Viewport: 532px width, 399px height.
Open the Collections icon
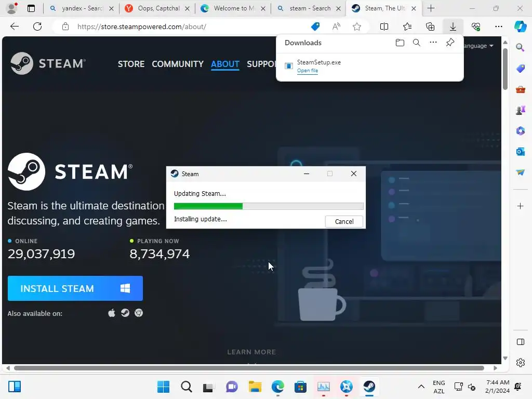pyautogui.click(x=430, y=26)
